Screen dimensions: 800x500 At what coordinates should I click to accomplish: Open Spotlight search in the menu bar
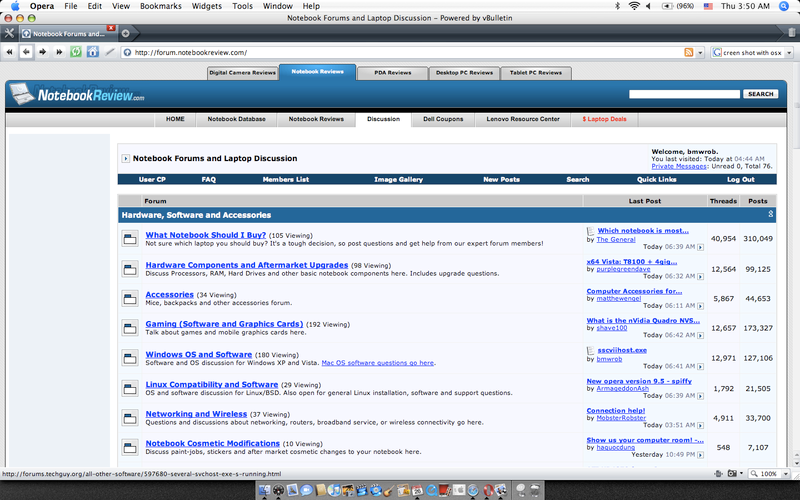(784, 6)
